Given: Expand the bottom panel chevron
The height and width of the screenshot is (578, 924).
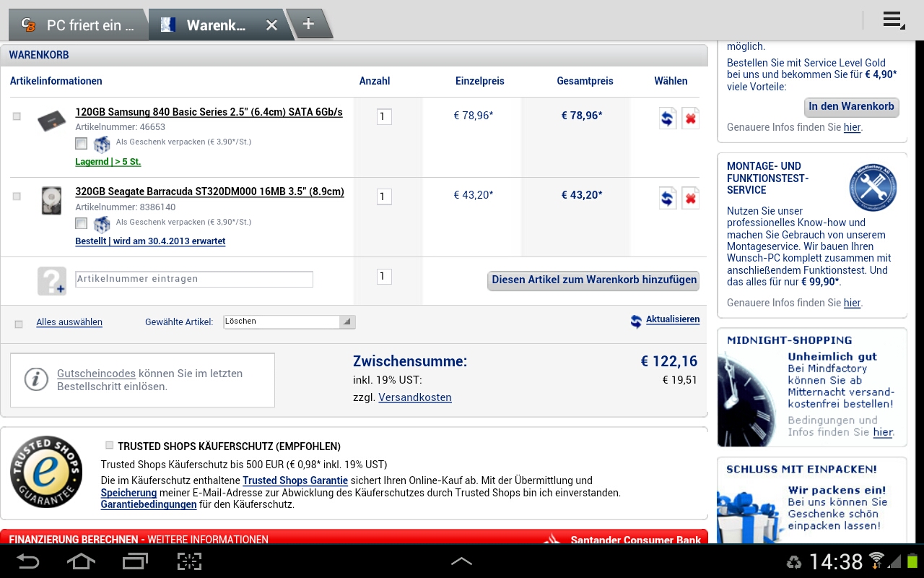Looking at the screenshot, I should pyautogui.click(x=461, y=561).
